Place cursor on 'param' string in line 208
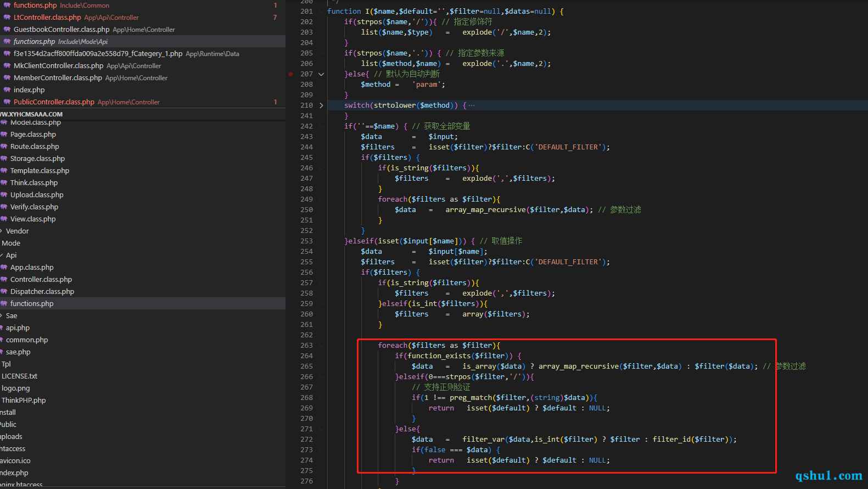Screen dimensions: 868x489 click(427, 85)
